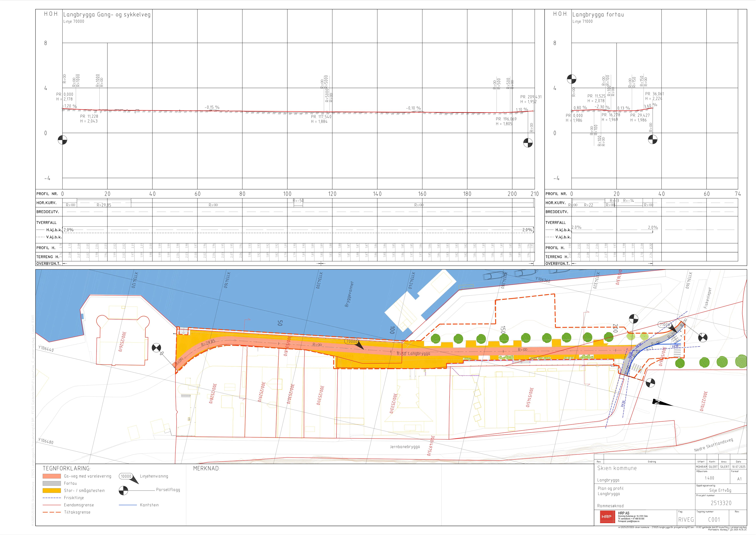Image resolution: width=756 pixels, height=535 pixels.
Task: Click the plan parcel flag next to station 200
Action: click(x=633, y=319)
